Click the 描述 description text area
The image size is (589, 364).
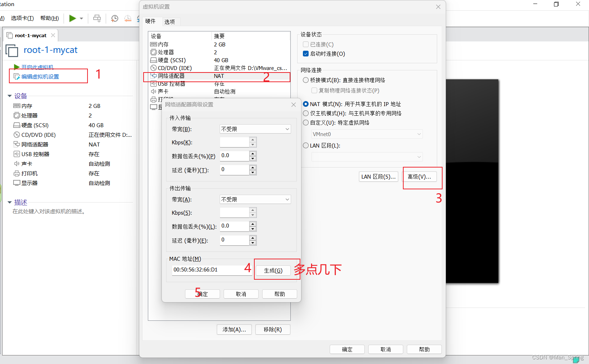coord(49,211)
